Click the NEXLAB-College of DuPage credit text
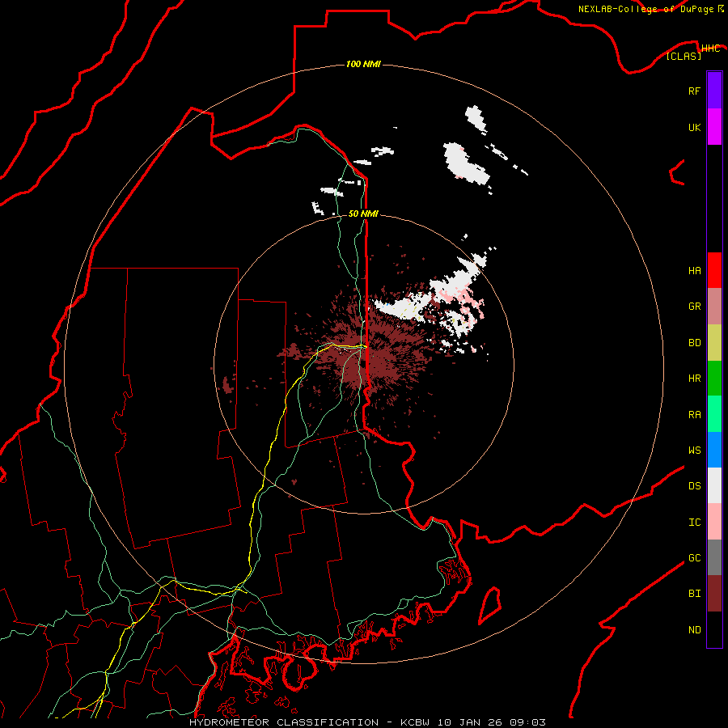Screen dimensions: 728x728 pos(646,9)
